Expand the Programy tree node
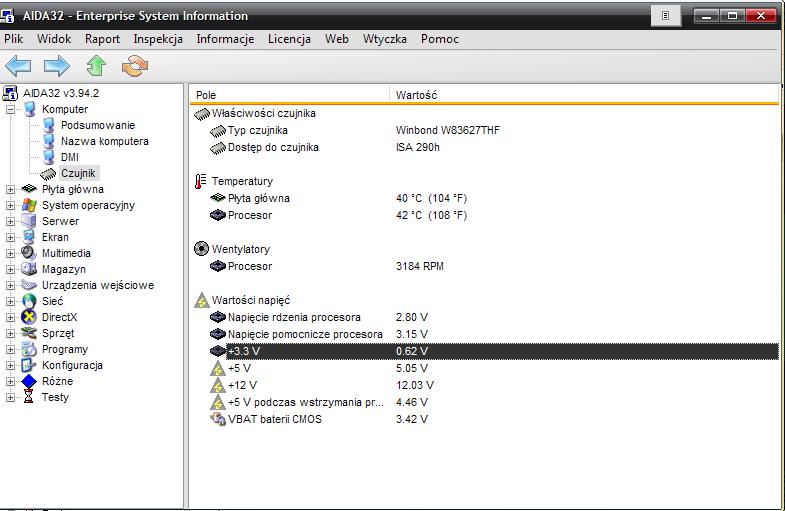The image size is (785, 511). [10, 349]
